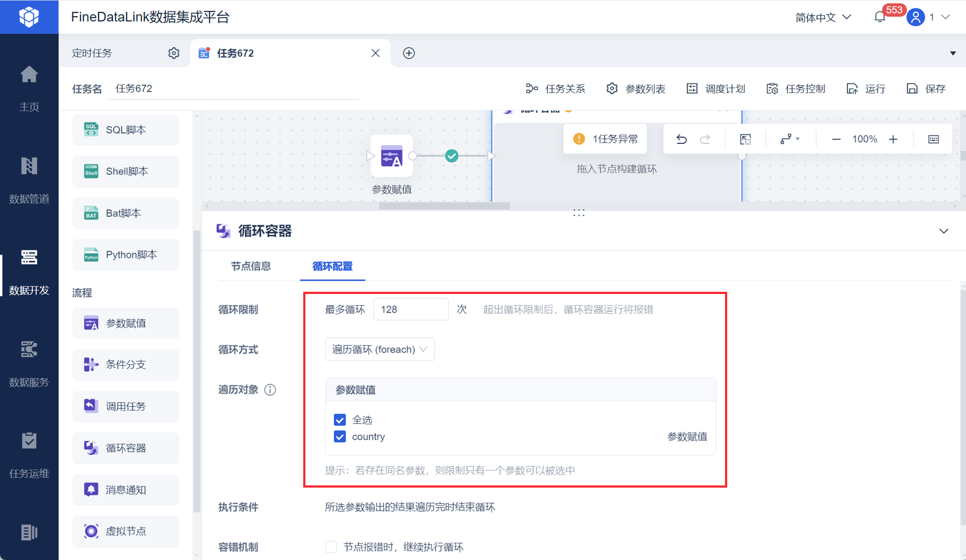Screen dimensions: 966x560
Task: Click the 最多循环 128 input field
Action: coord(411,310)
